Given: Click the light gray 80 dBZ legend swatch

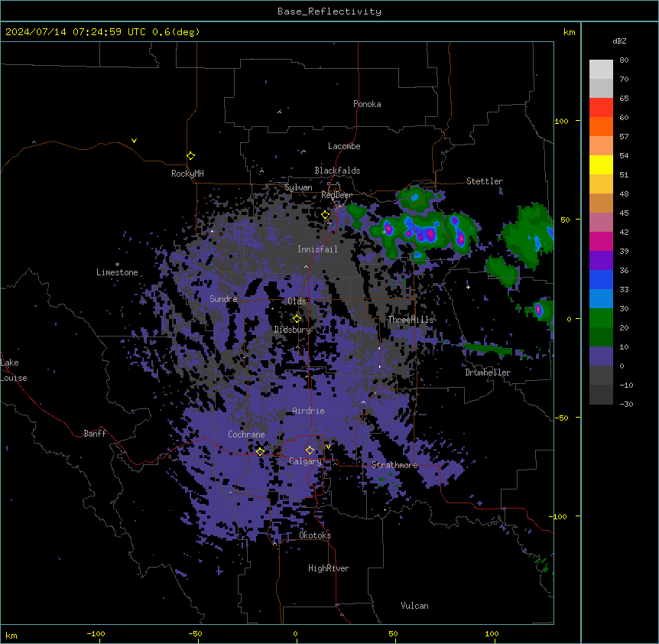Looking at the screenshot, I should pos(601,70).
